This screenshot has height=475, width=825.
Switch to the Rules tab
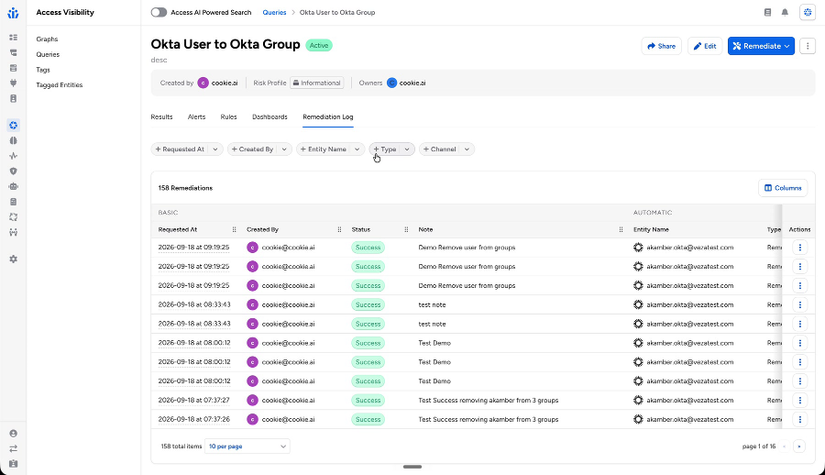point(228,117)
